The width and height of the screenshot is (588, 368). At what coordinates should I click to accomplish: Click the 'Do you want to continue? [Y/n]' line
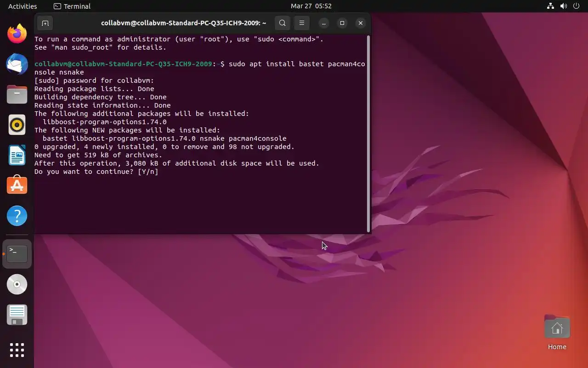click(96, 172)
